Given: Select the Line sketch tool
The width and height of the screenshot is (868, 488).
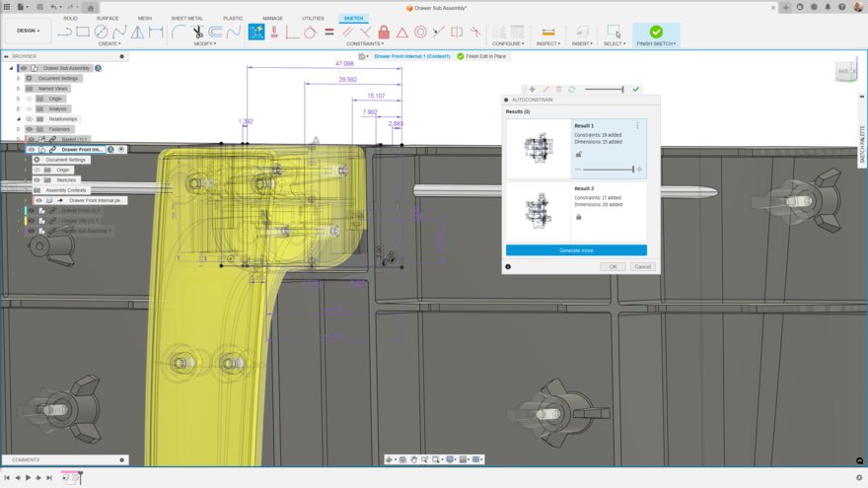Looking at the screenshot, I should click(66, 32).
